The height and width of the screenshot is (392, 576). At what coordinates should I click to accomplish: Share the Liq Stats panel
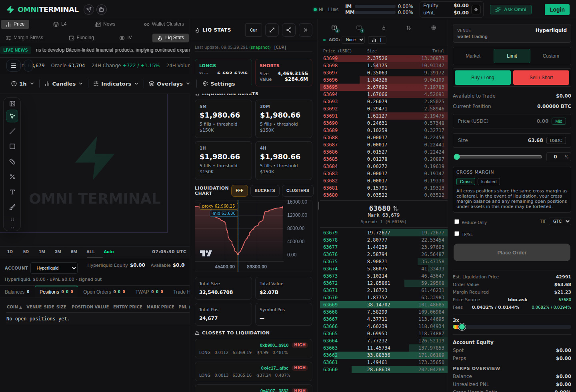tap(289, 30)
